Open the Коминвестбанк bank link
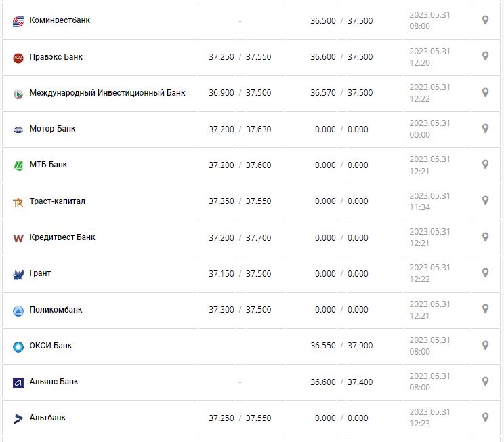 (60, 20)
